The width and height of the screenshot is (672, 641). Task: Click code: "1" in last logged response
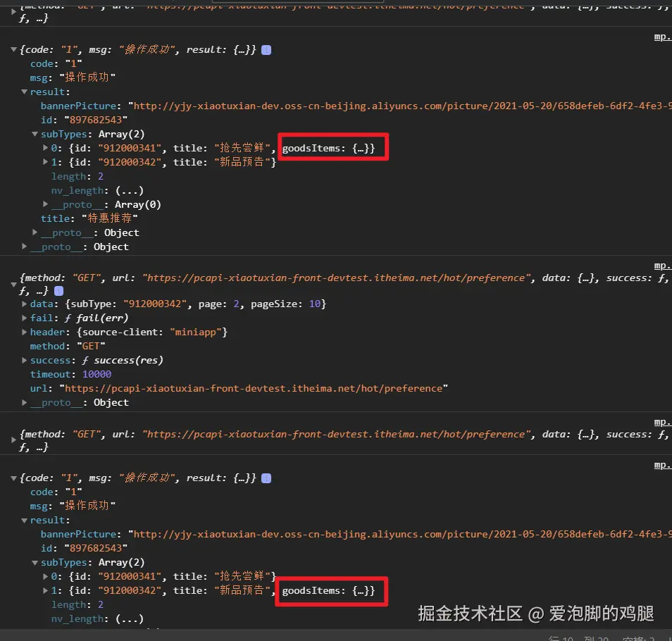click(56, 492)
